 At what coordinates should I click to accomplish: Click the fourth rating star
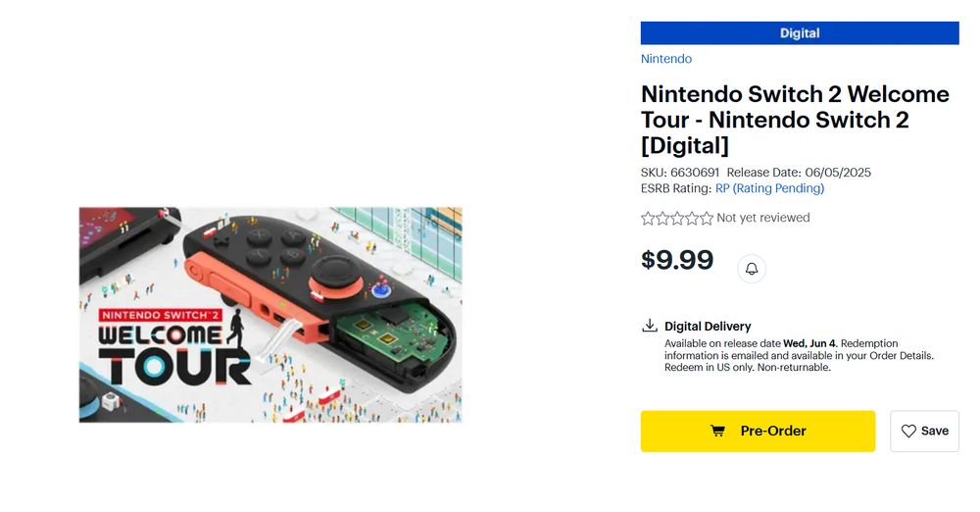[692, 218]
